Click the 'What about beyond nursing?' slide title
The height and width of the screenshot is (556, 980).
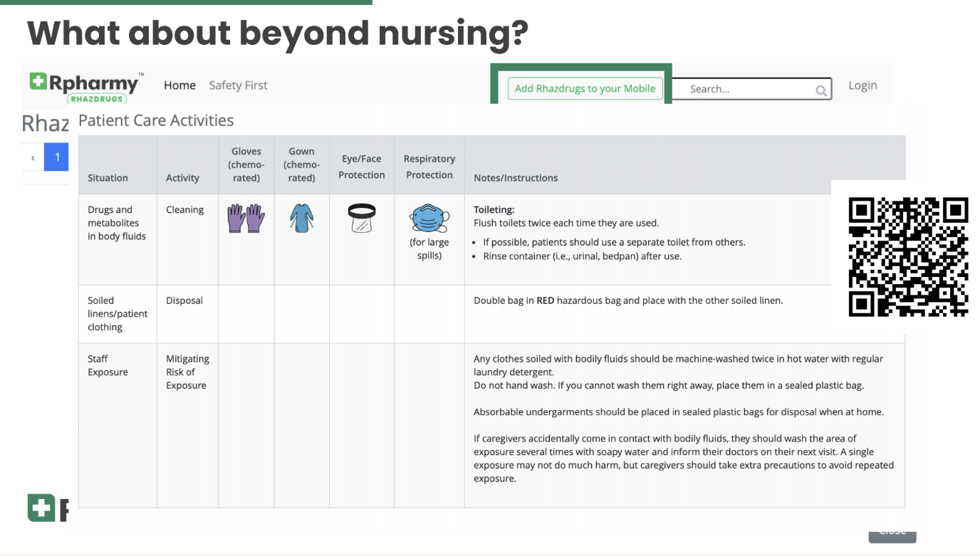coord(278,33)
